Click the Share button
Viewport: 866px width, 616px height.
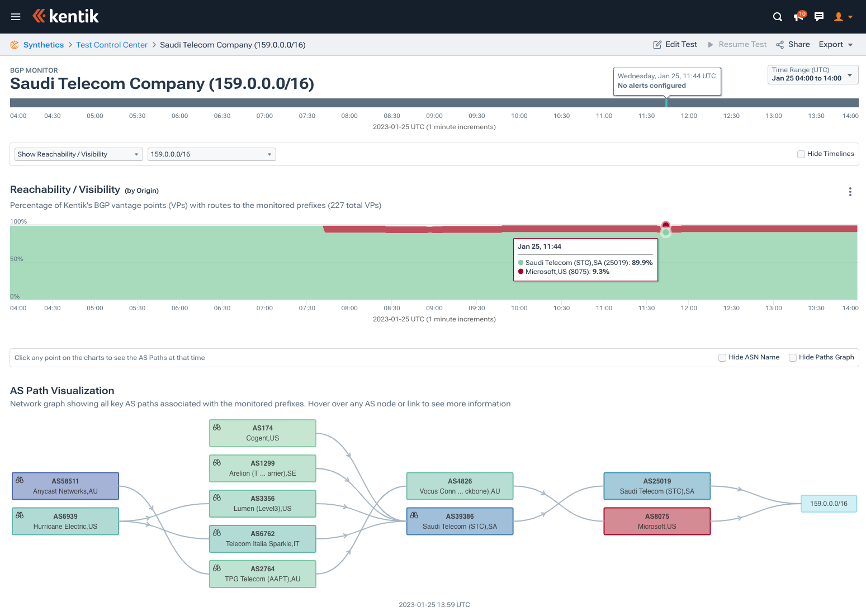(793, 44)
